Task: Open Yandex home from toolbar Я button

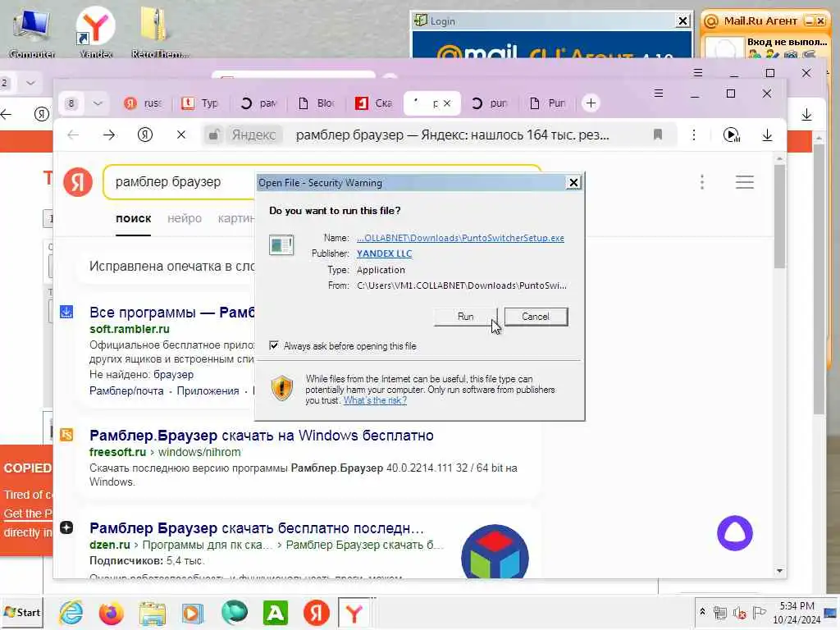Action: point(145,135)
